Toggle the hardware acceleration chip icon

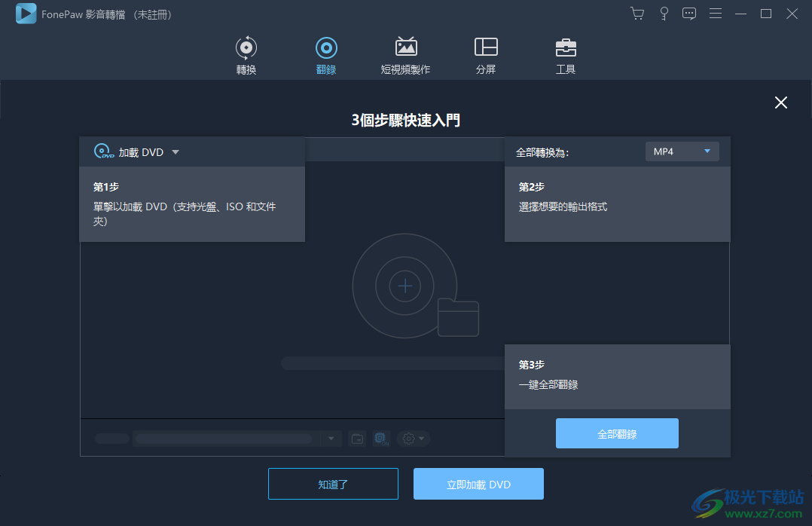(x=382, y=439)
